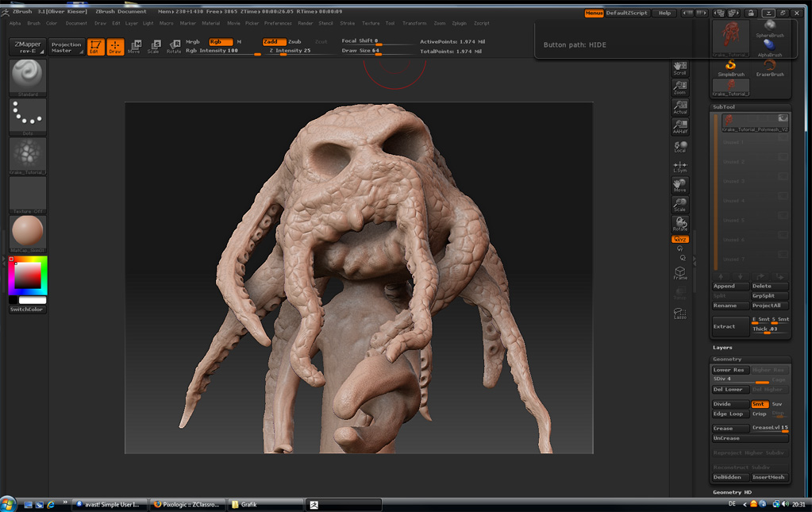Toggle the Rgb paint mode
812x512 pixels.
(x=220, y=41)
